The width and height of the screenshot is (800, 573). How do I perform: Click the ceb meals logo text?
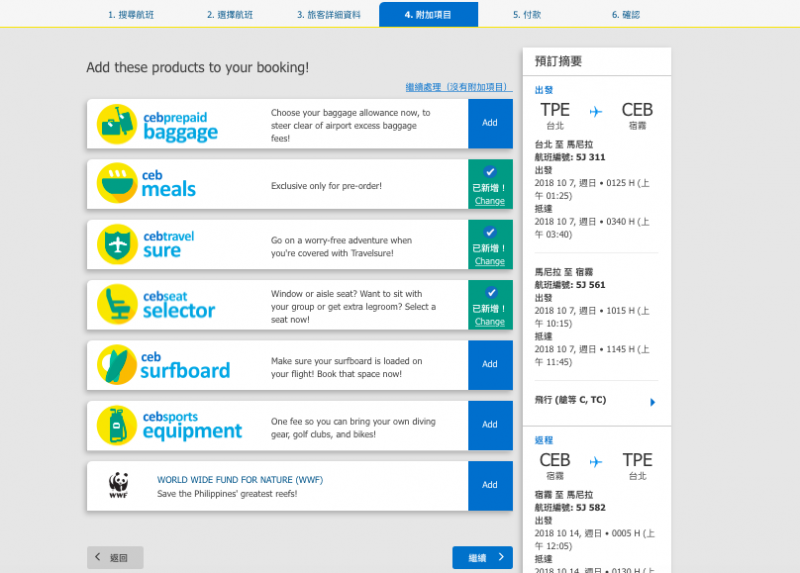tap(168, 184)
